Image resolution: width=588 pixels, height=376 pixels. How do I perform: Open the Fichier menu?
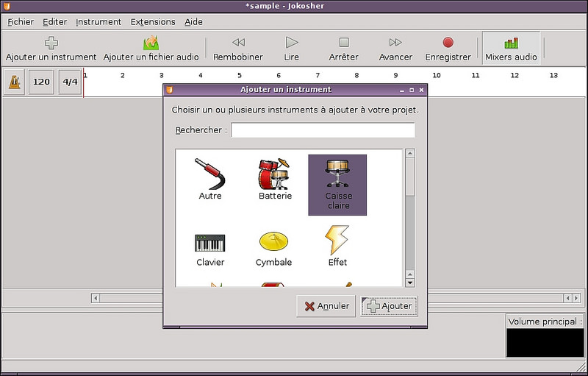point(21,22)
